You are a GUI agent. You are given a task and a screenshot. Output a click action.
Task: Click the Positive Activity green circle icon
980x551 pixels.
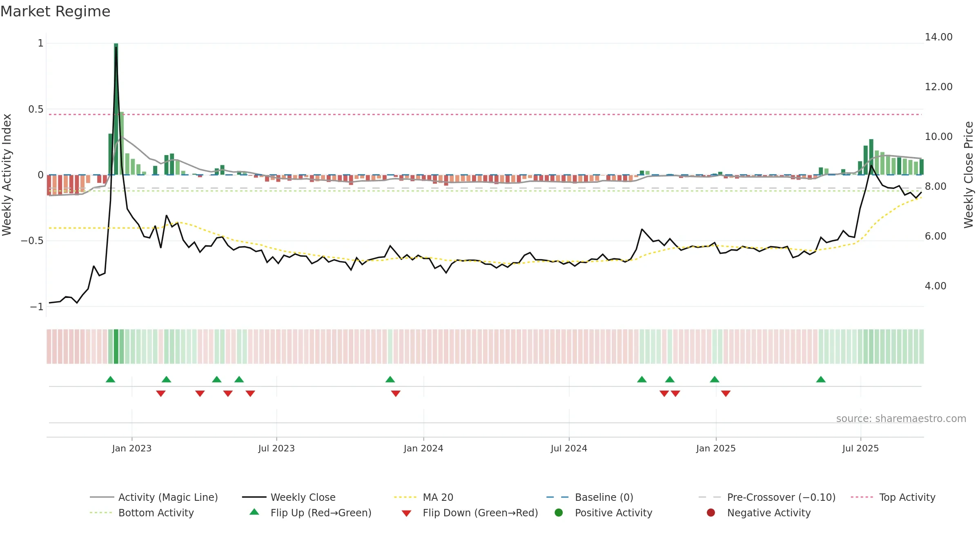click(x=559, y=512)
